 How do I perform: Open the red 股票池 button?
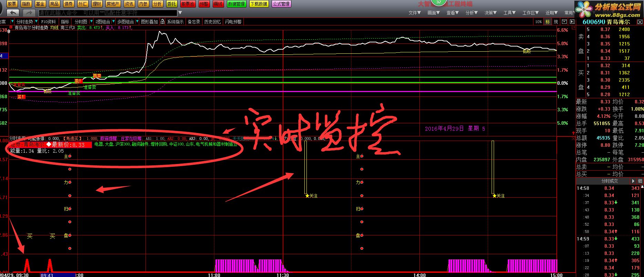tap(188, 4)
